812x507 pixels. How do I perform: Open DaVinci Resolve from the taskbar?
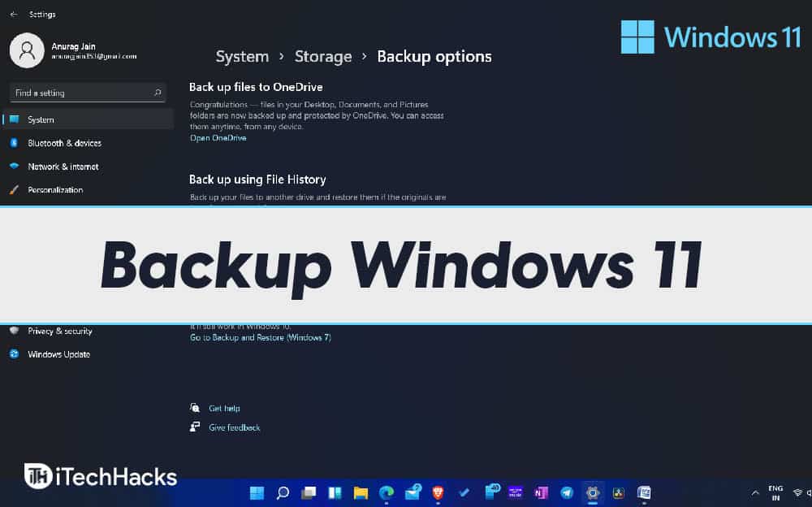tap(618, 492)
